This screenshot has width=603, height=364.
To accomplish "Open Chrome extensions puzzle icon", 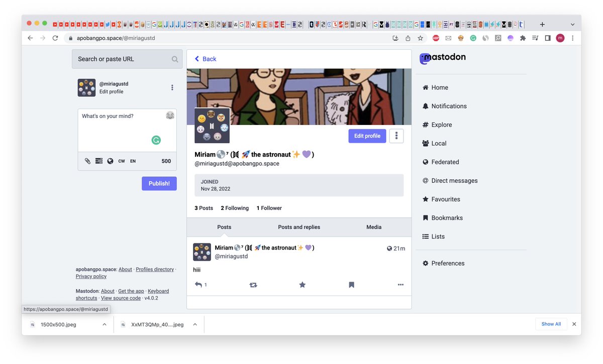I will tap(523, 38).
